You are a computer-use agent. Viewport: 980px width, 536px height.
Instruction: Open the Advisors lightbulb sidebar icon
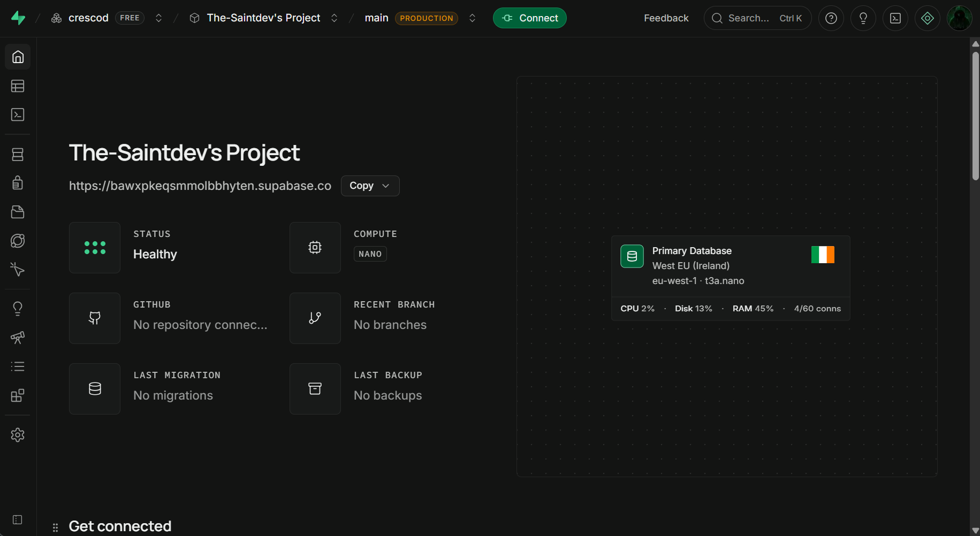18,309
